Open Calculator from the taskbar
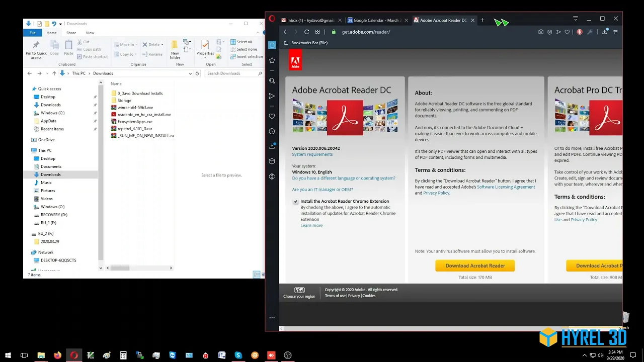 [123, 355]
